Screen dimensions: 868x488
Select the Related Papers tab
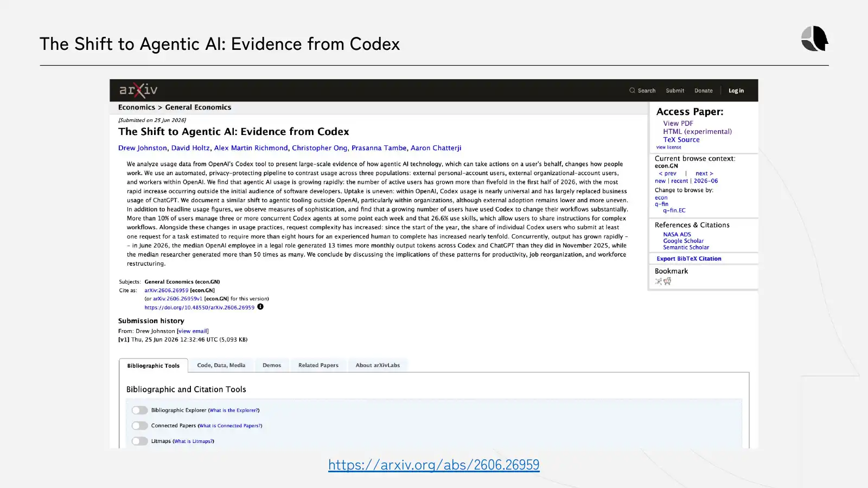coord(318,365)
